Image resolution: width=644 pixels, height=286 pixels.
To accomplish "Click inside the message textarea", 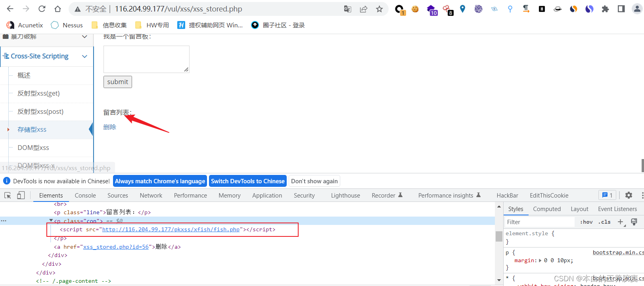I will click(146, 59).
